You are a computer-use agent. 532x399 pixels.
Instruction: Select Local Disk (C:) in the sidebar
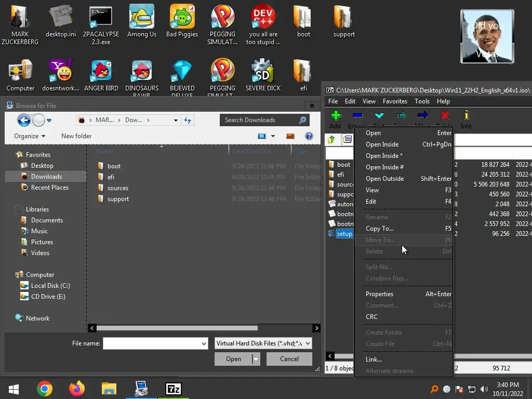pos(46,286)
